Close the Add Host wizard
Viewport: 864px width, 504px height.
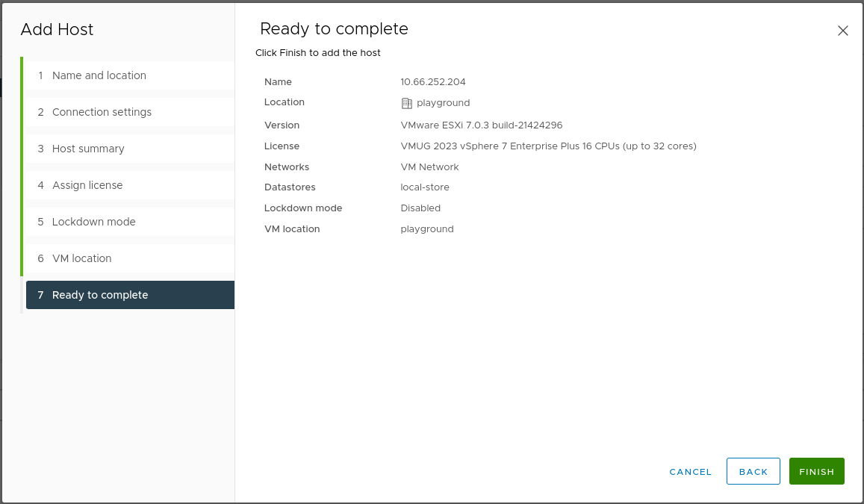click(842, 31)
